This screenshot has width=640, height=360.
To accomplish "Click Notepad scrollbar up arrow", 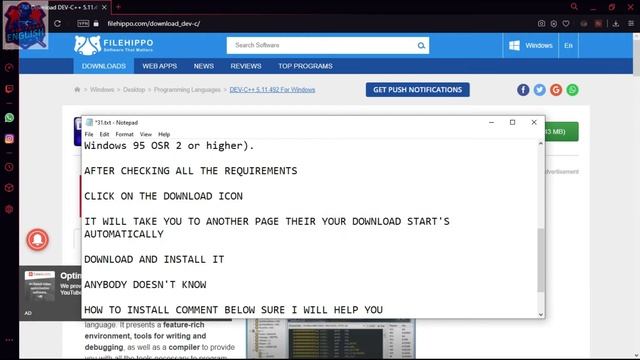I will 541,144.
